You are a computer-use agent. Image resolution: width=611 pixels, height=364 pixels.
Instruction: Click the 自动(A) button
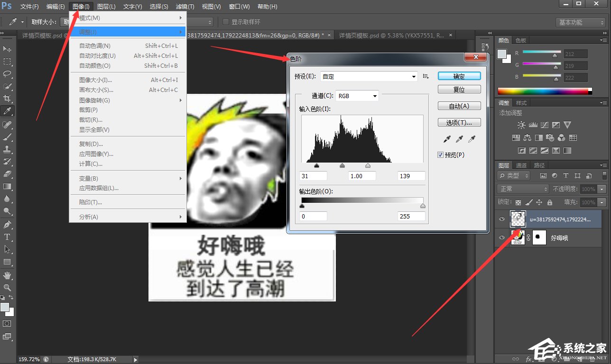[459, 105]
